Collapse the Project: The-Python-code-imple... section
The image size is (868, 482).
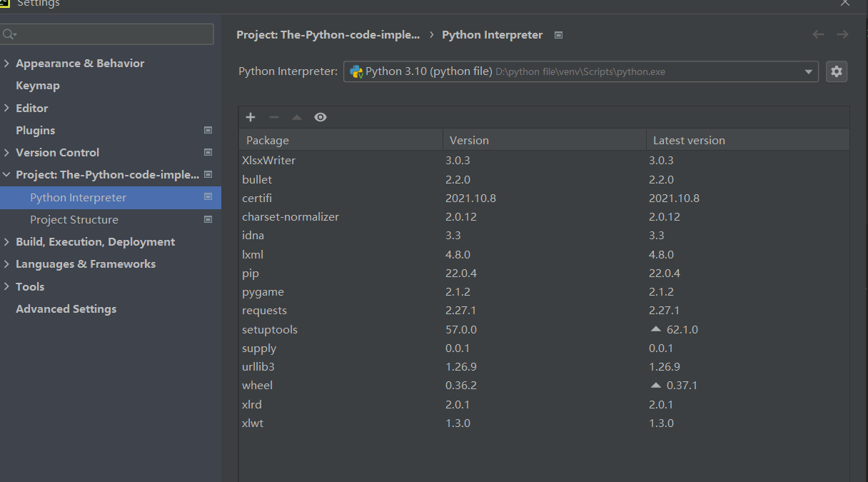6,174
